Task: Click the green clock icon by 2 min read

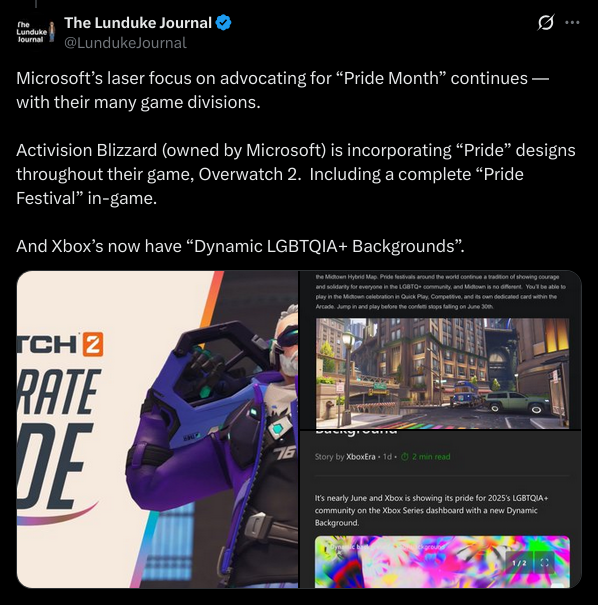Action: pyautogui.click(x=405, y=457)
